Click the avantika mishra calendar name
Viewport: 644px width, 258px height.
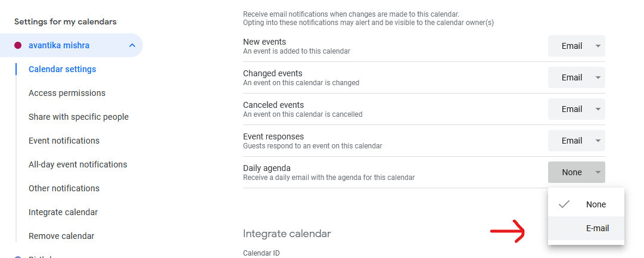pos(59,45)
